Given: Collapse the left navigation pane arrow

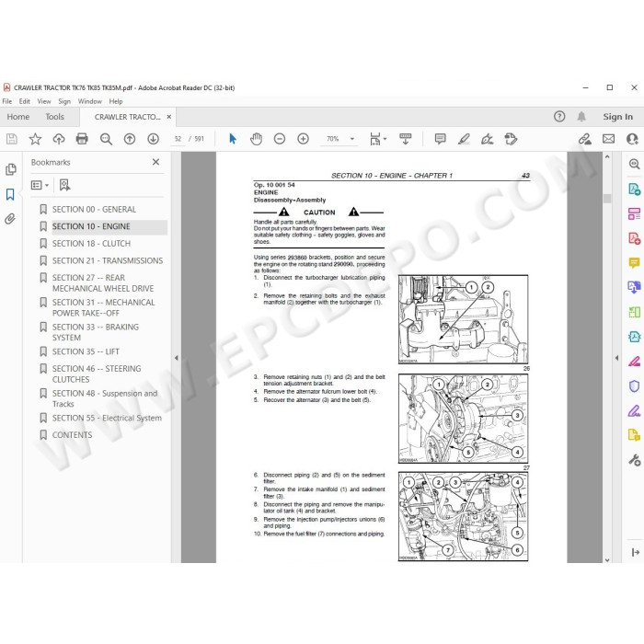Looking at the screenshot, I should (x=177, y=358).
